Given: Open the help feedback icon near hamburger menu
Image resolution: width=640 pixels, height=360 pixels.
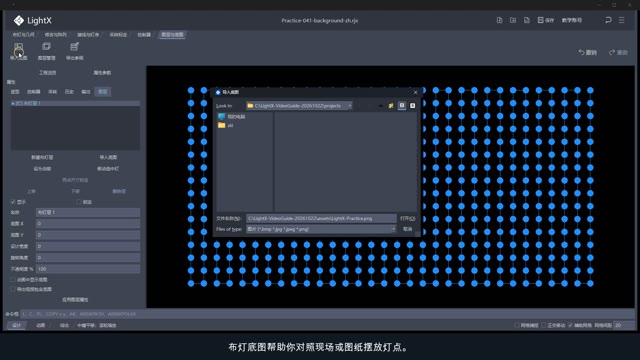Looking at the screenshot, I should (608, 20).
